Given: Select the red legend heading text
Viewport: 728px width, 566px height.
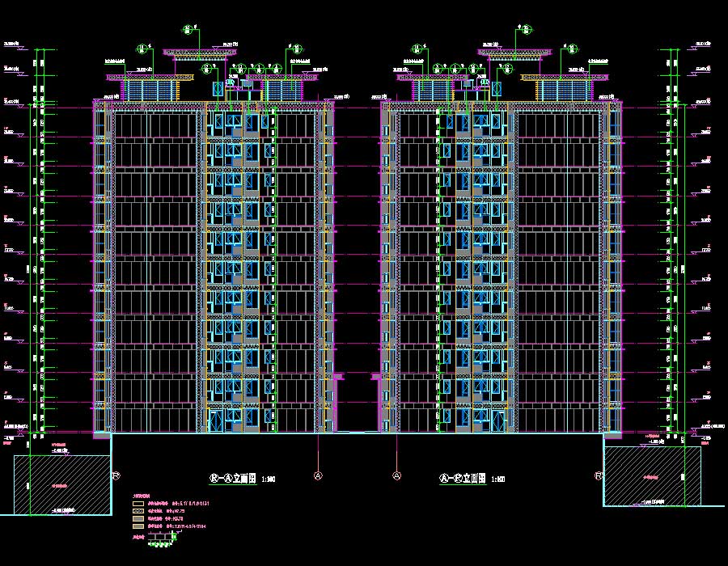Looking at the screenshot, I should tap(142, 496).
